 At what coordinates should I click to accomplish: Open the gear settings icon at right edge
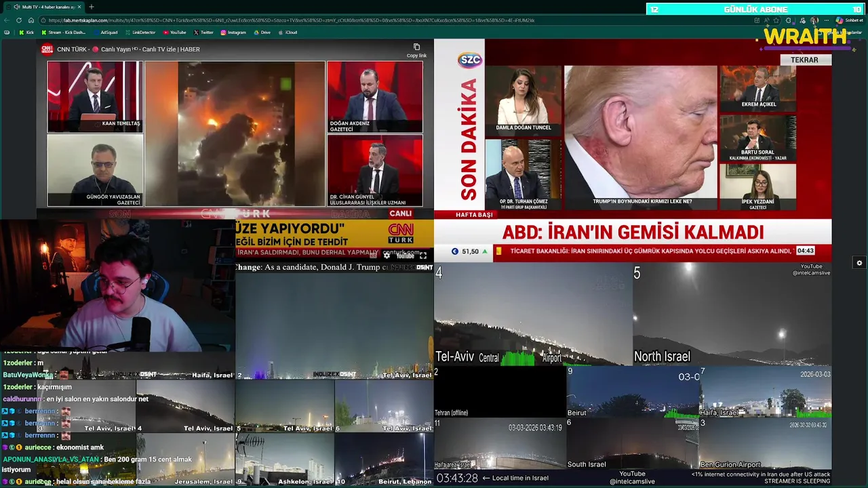[859, 263]
